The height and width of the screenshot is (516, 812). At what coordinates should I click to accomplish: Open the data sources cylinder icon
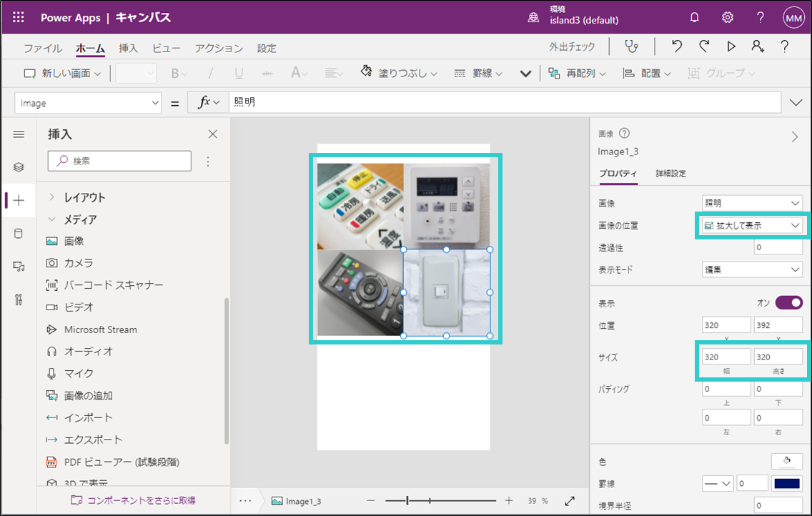(19, 234)
